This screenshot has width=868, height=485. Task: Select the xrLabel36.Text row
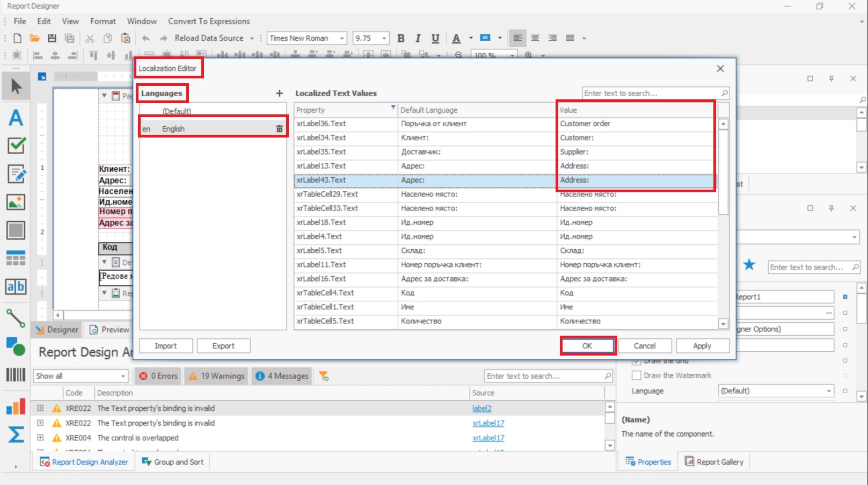click(506, 124)
